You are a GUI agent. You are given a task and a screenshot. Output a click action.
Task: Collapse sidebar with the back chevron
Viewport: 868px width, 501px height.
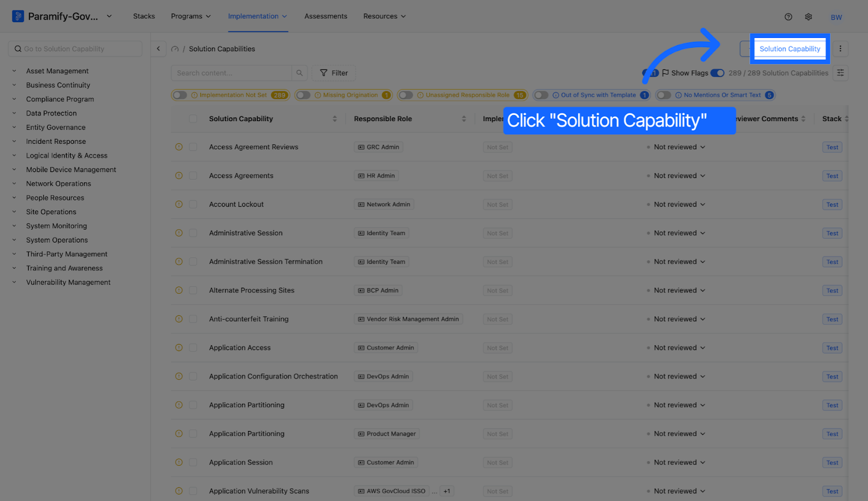158,49
